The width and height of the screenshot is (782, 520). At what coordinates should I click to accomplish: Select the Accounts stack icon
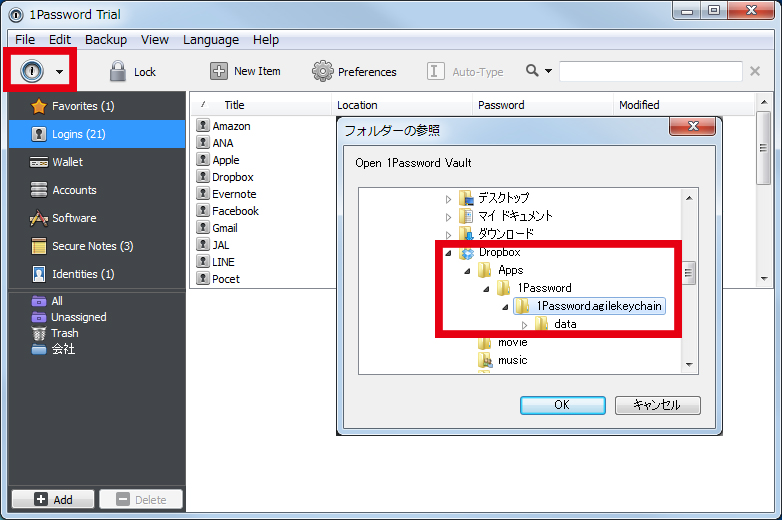coord(38,190)
